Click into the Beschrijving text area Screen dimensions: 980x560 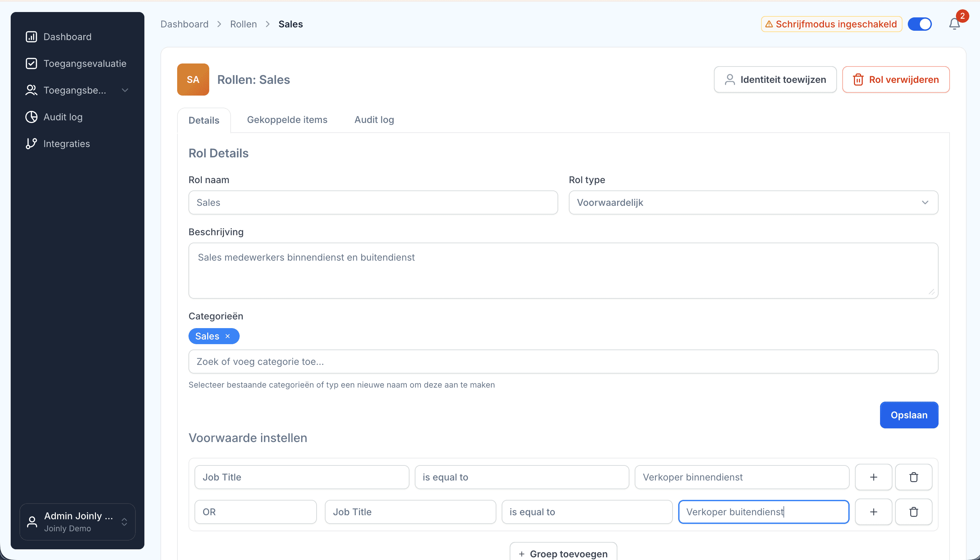coord(563,270)
